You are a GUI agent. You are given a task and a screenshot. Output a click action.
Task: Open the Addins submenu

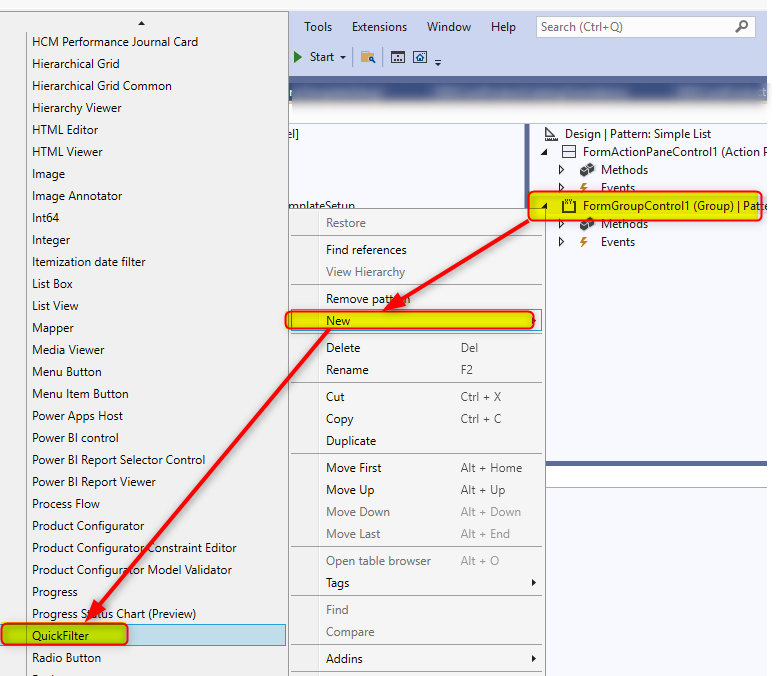click(x=416, y=659)
